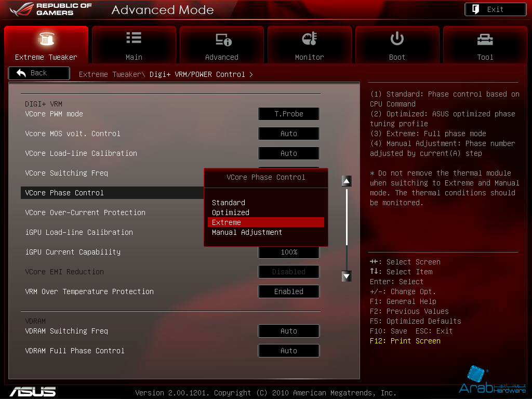Open VCore PWM mode T.Probe dropdown
Screen dimensions: 532x399
289,114
